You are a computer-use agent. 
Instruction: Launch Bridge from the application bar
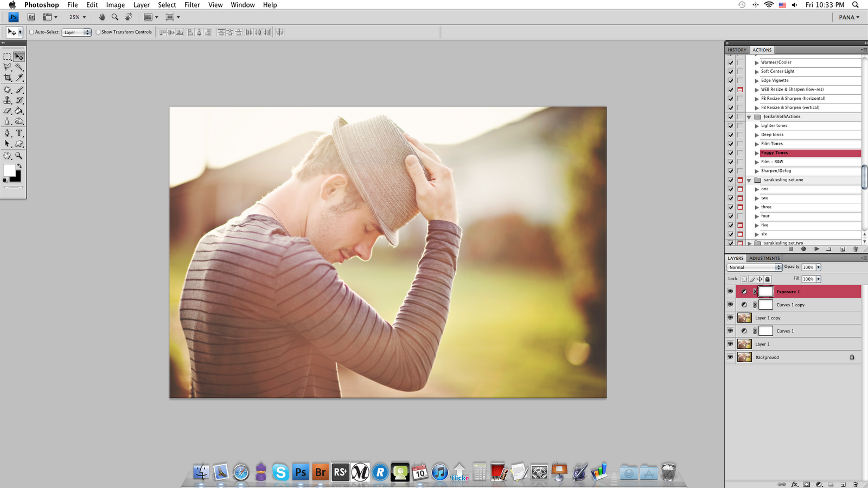31,17
